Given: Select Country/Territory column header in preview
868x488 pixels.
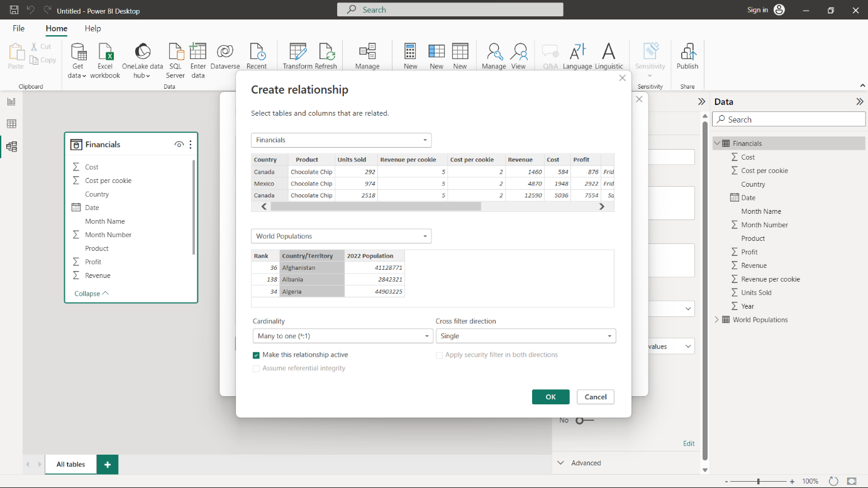Looking at the screenshot, I should [x=312, y=256].
